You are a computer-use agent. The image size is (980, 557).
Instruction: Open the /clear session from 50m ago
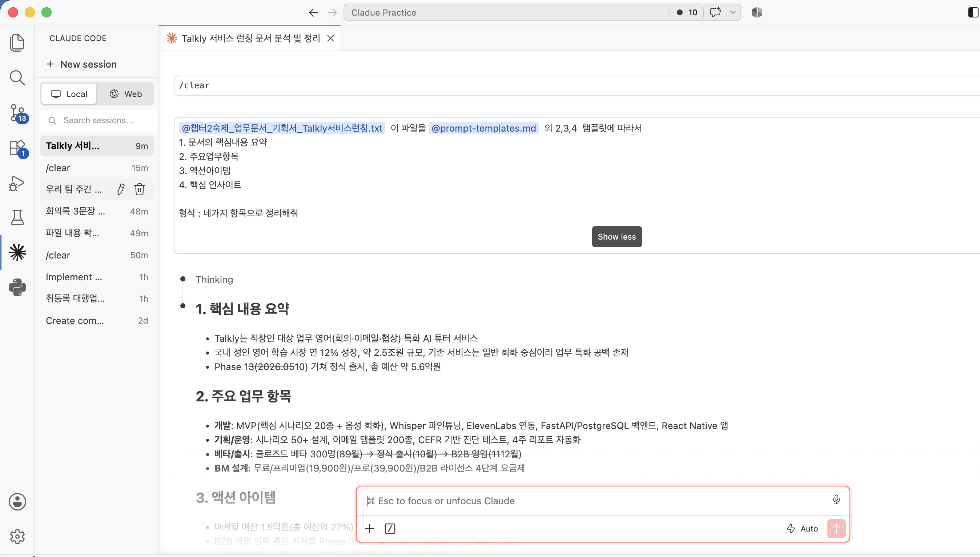[97, 255]
